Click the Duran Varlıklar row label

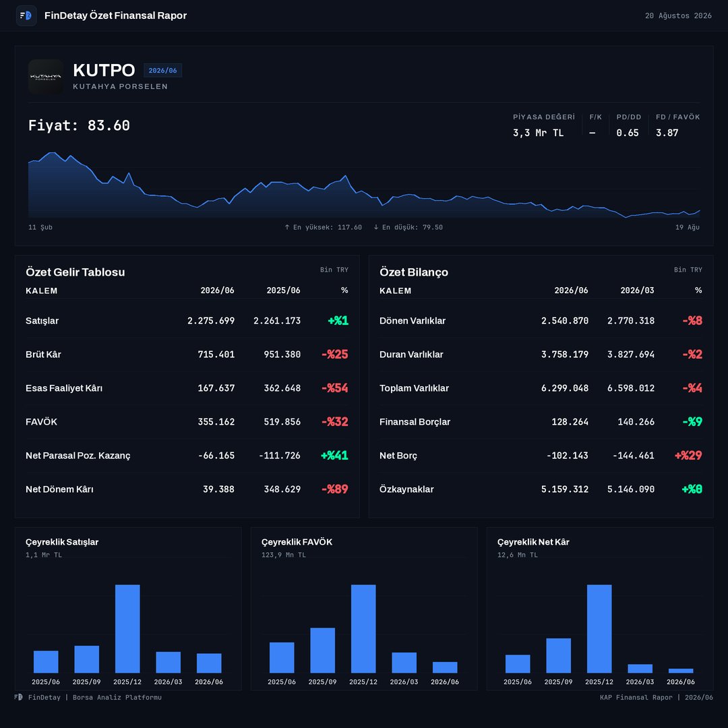click(x=411, y=355)
